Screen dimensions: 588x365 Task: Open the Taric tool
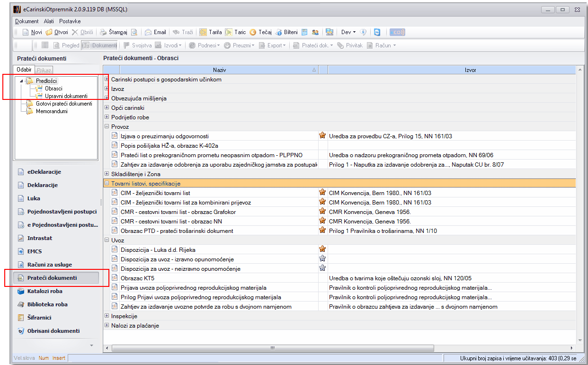(235, 32)
